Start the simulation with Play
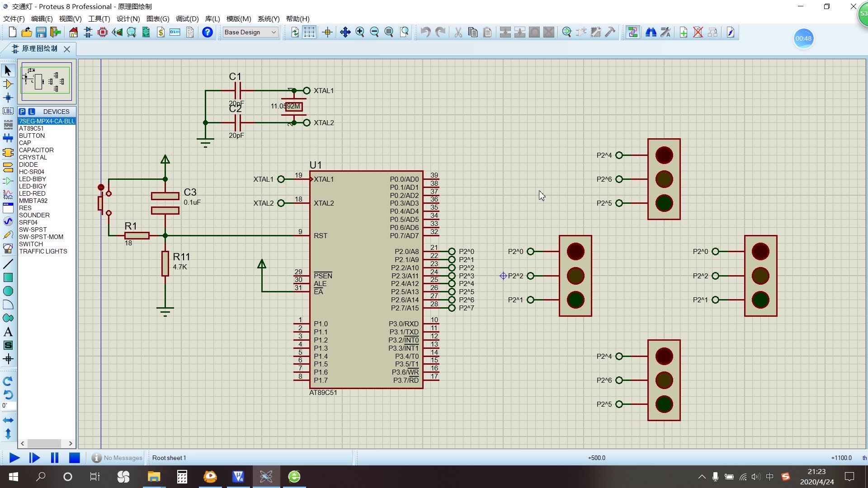 (x=14, y=458)
